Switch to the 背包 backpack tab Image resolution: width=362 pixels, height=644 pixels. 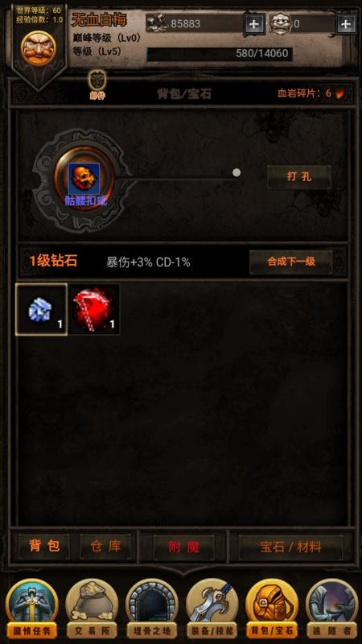click(44, 547)
